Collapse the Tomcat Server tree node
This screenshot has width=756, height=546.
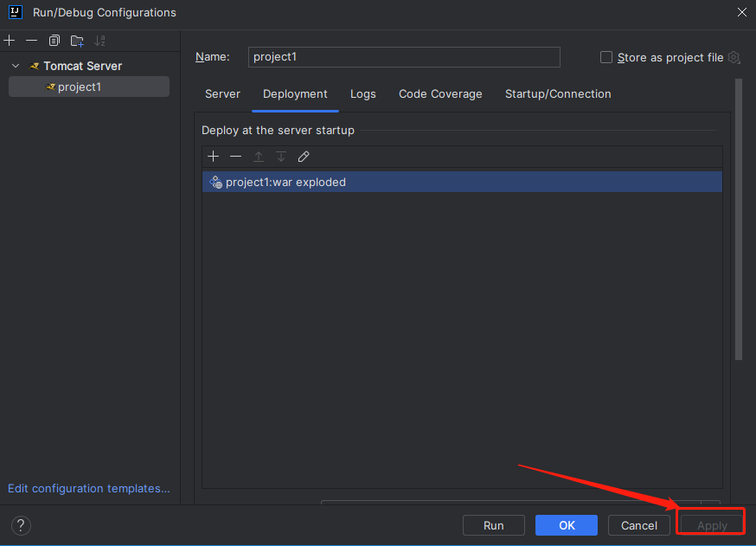(x=16, y=66)
